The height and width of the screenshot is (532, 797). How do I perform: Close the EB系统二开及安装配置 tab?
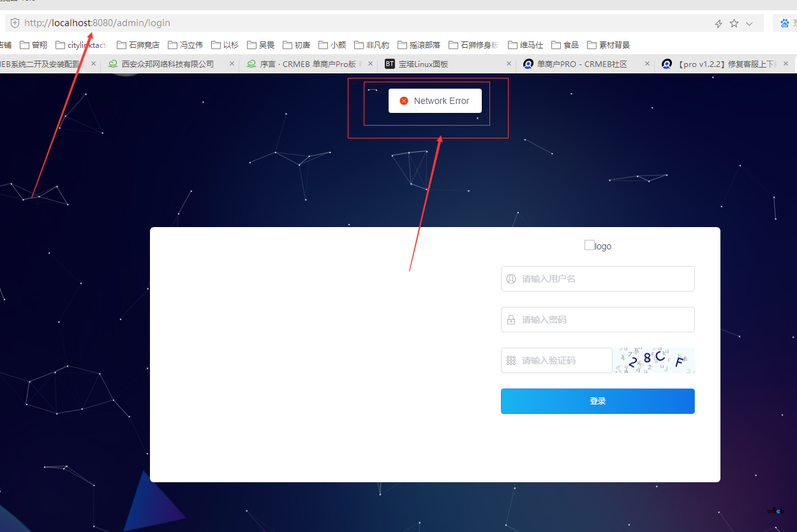pyautogui.click(x=93, y=64)
